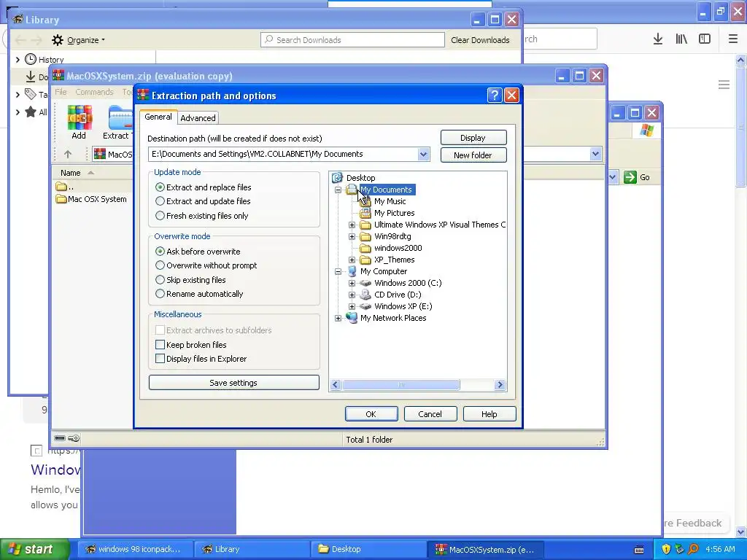This screenshot has width=747, height=560.
Task: Switch to the Advanced tab
Action: pos(198,117)
